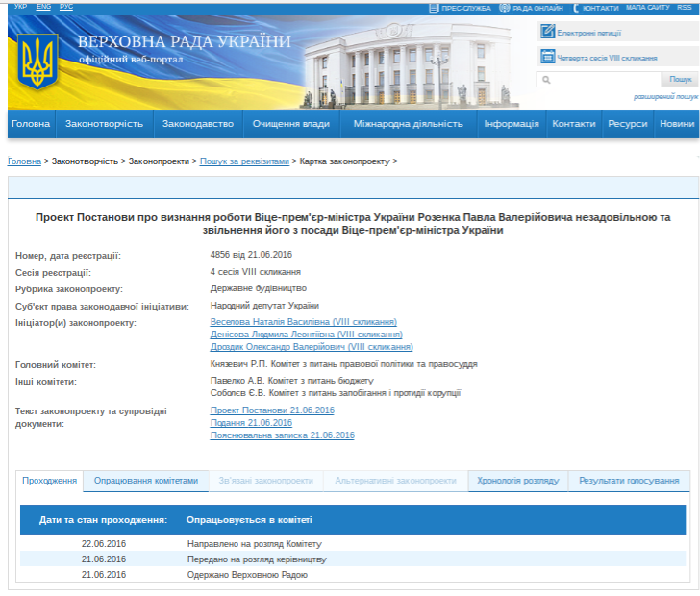The image size is (700, 596).
Task: Select the Проходження tab
Action: point(50,481)
